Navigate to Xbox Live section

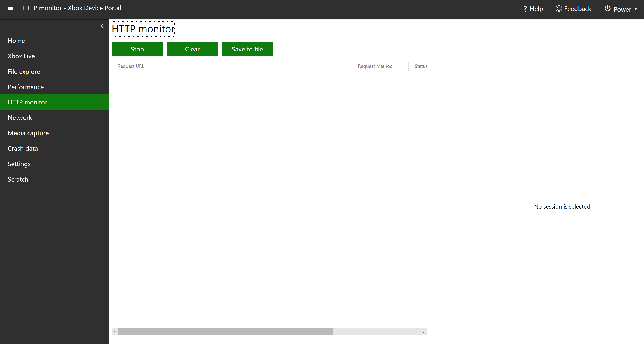[x=21, y=56]
